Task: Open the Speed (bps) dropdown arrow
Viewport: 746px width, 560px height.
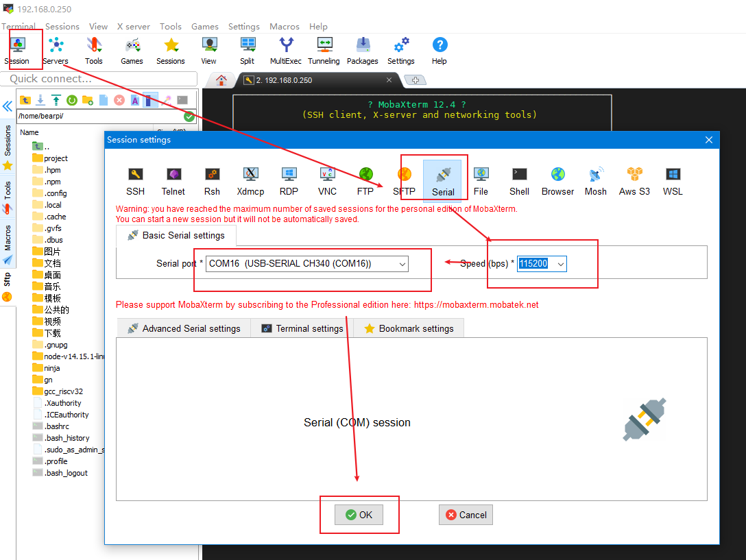Action: point(560,264)
